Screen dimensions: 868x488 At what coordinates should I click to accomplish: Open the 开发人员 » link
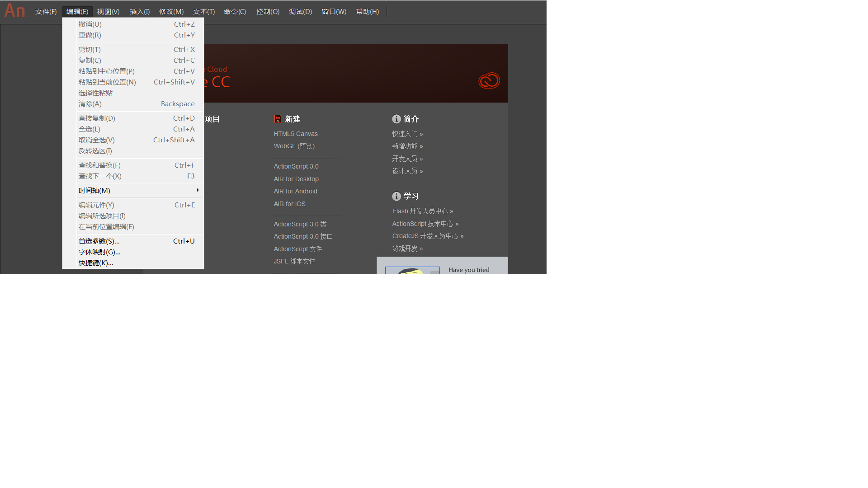408,159
